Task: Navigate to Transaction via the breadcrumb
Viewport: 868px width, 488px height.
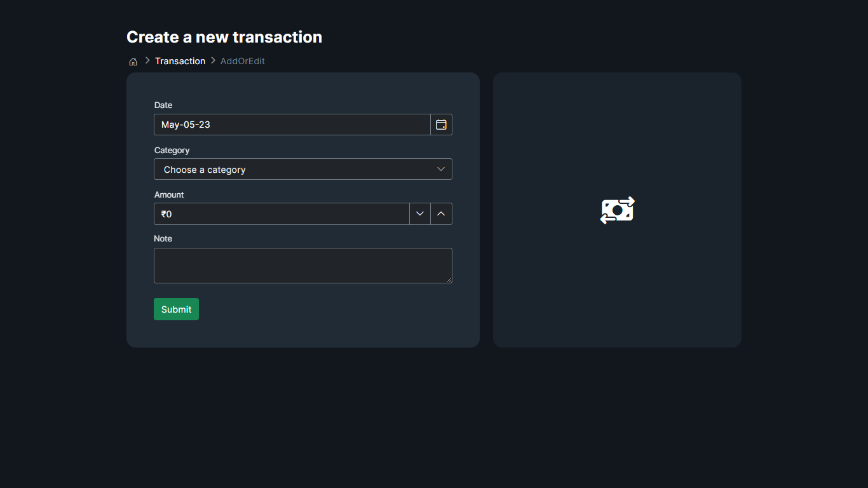Action: click(180, 61)
